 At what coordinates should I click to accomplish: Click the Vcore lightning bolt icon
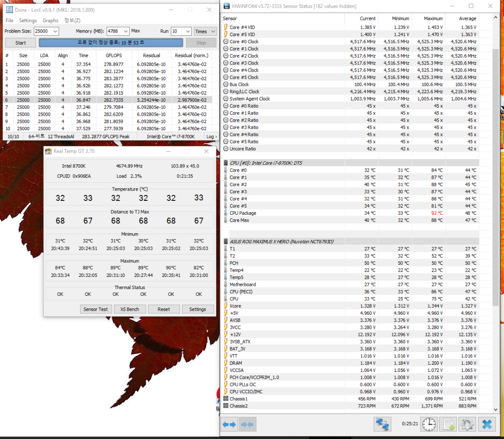pos(226,306)
